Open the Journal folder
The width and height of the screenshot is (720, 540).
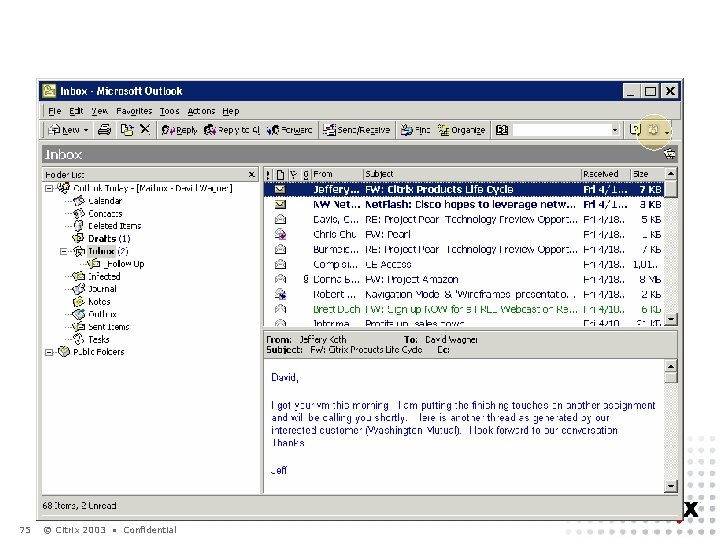click(x=102, y=289)
